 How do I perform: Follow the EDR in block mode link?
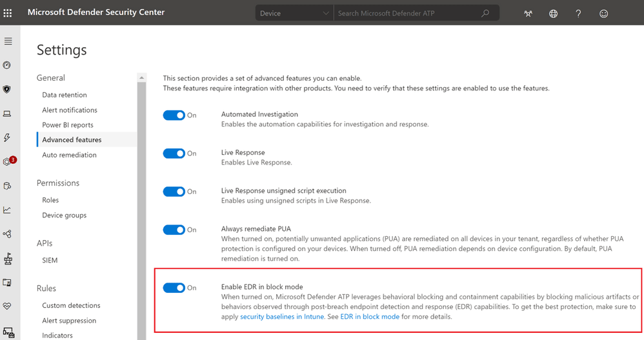(370, 317)
